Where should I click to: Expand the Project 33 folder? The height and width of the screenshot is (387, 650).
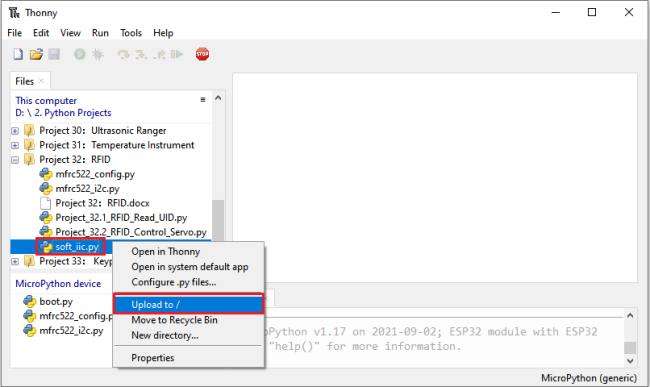[x=15, y=262]
